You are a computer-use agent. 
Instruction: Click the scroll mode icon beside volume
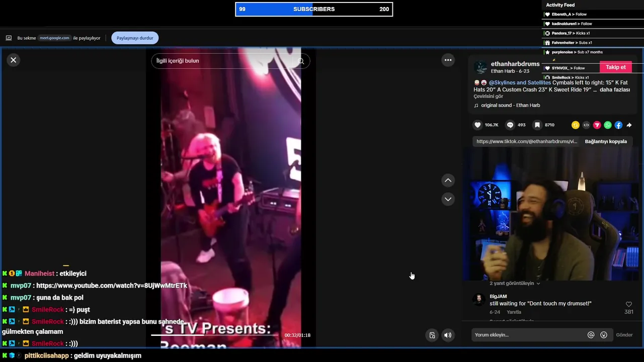point(432,335)
